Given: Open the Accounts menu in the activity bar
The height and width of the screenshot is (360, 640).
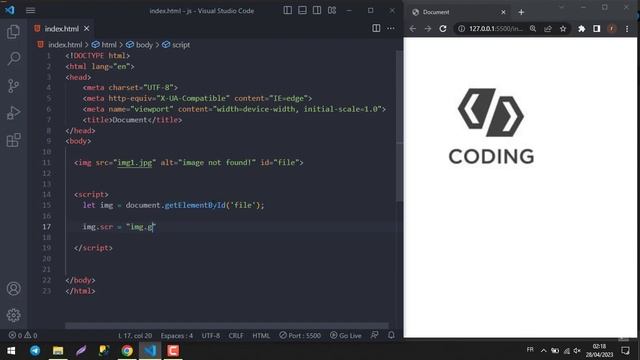Looking at the screenshot, I should (x=13, y=289).
